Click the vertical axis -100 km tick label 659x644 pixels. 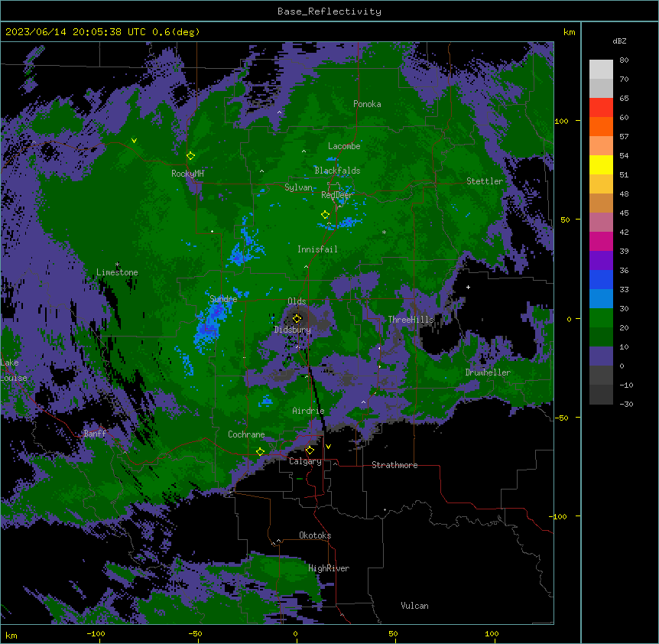(x=558, y=516)
